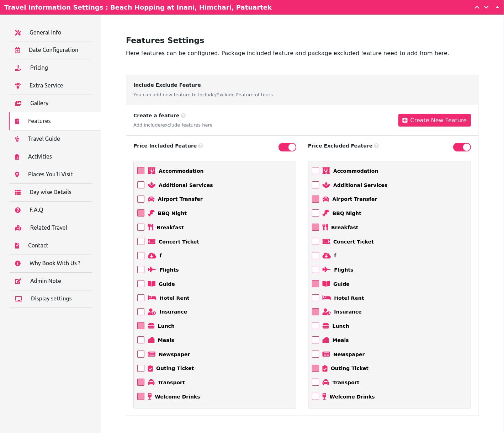504x433 pixels.
Task: Click the Pricing hand-with-coin icon
Action: pyautogui.click(x=18, y=68)
